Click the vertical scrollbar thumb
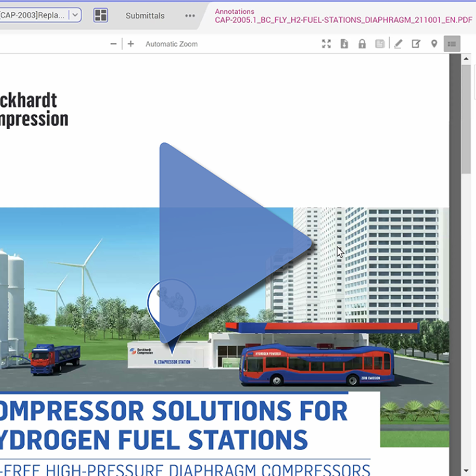Viewport: 476px width, 476px height. pos(466,119)
